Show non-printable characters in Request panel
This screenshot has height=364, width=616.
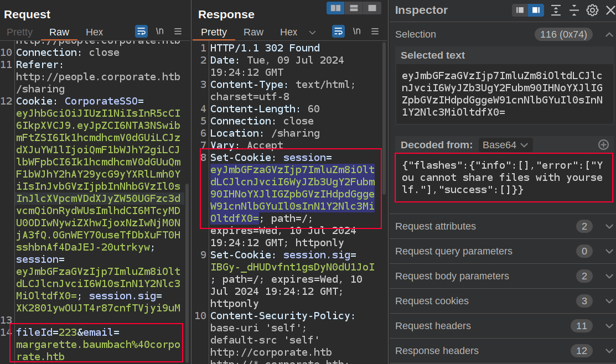tap(160, 32)
